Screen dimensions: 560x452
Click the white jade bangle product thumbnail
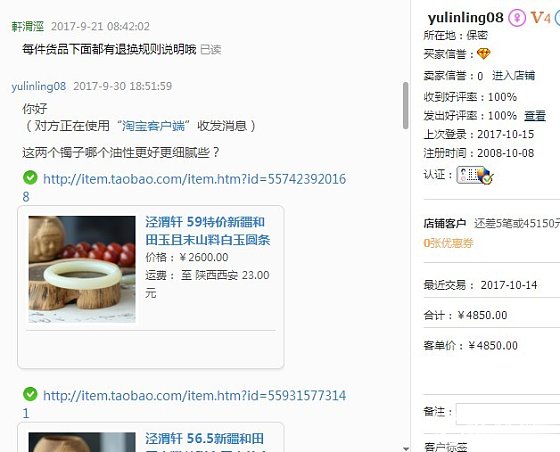click(x=82, y=269)
